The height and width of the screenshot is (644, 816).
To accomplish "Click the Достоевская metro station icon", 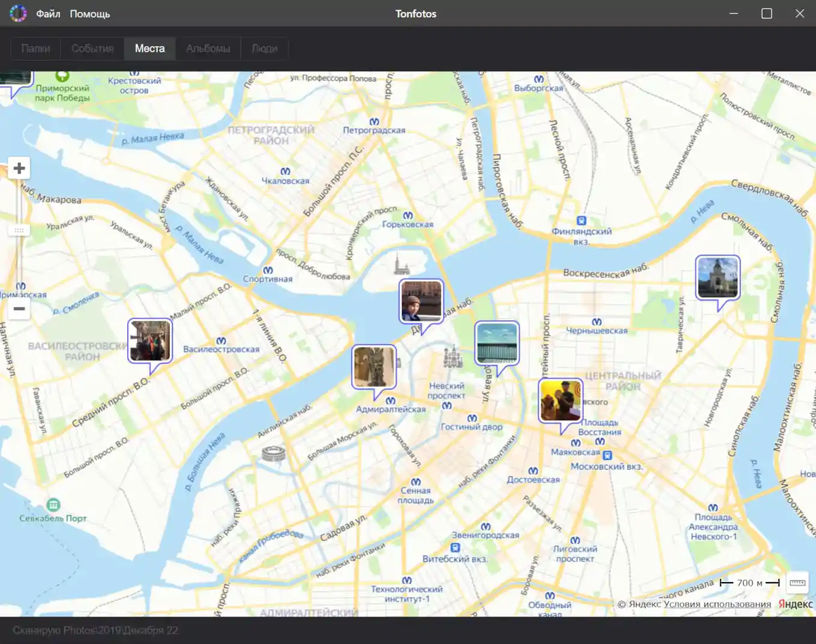I will (532, 469).
